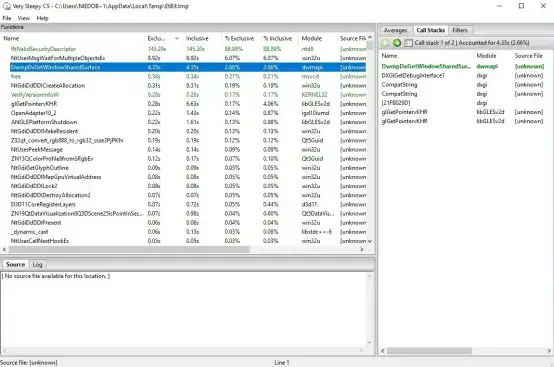Open the View menu
554x367 pixels.
click(x=24, y=18)
